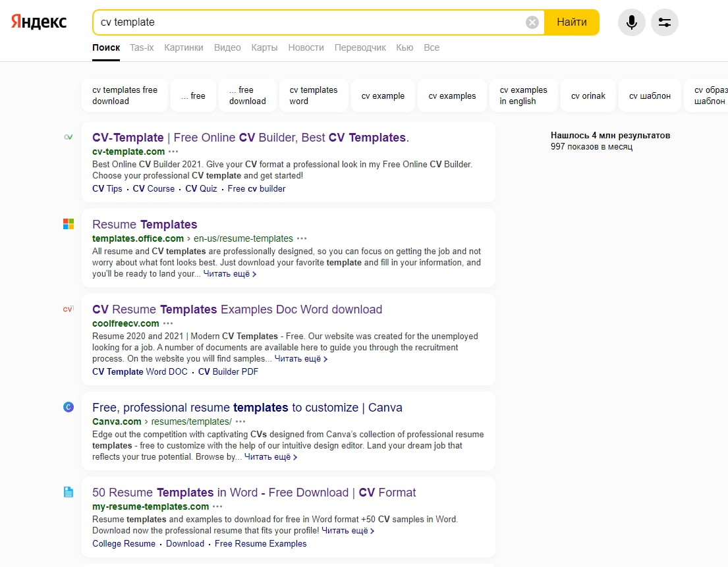This screenshot has height=567, width=728.
Task: Open CV-Template Free Online CV Builder result
Action: point(250,138)
